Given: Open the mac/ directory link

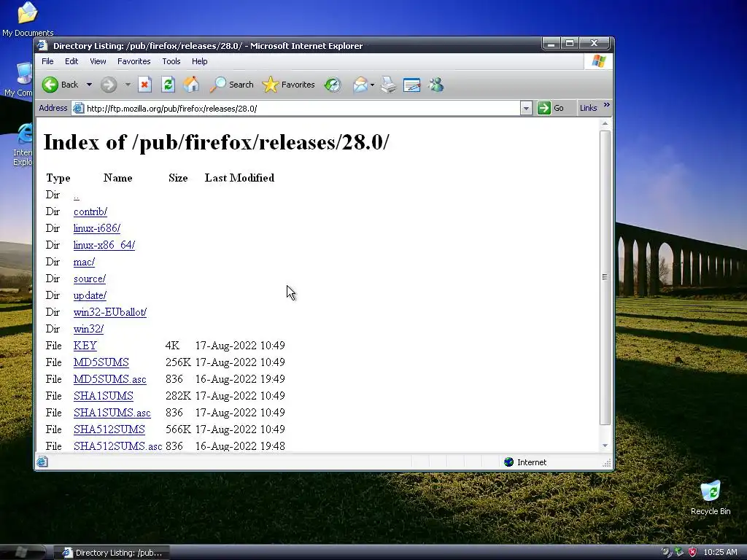Looking at the screenshot, I should (x=85, y=262).
